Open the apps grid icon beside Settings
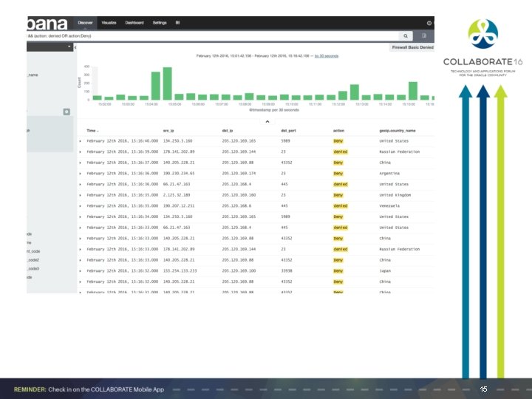The image size is (532, 399). tap(177, 23)
